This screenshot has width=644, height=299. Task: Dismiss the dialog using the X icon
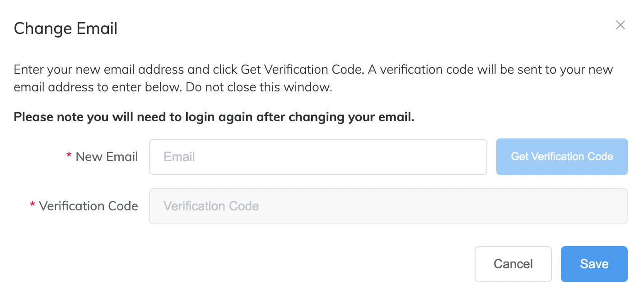[x=620, y=25]
